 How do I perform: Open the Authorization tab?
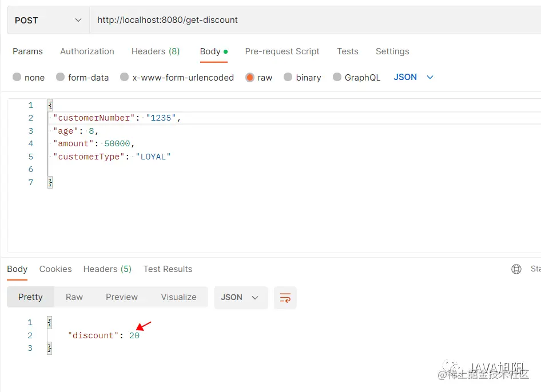(x=87, y=51)
